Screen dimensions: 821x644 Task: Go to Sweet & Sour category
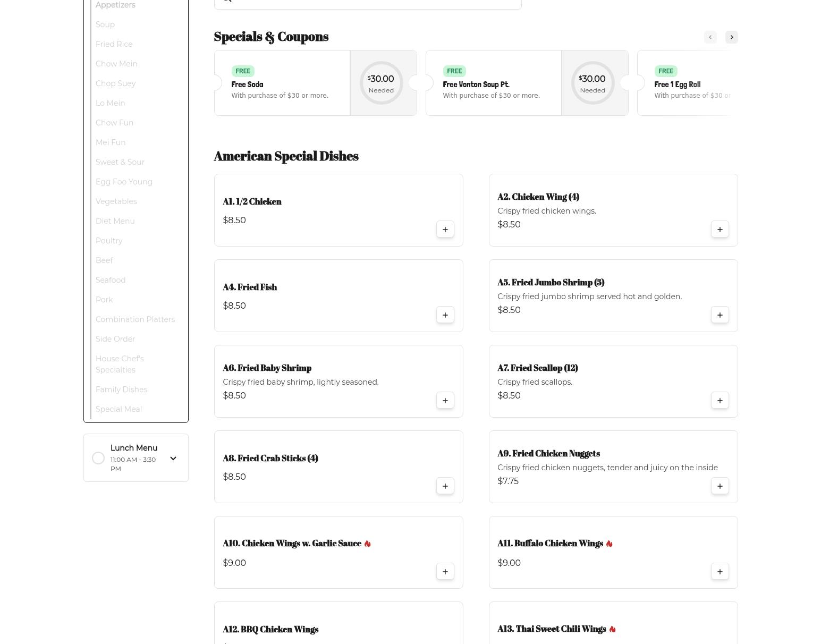point(120,162)
